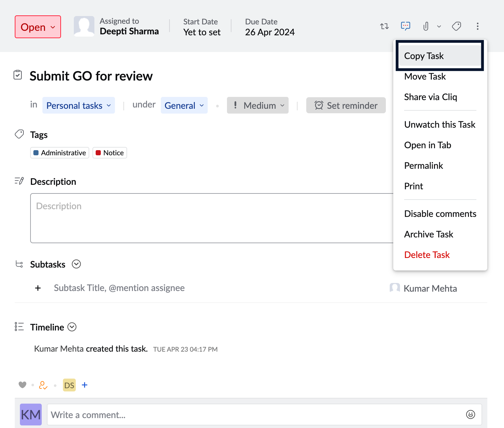Viewport: 504px width, 428px height.
Task: Click the orange followers person icon
Action: click(43, 385)
